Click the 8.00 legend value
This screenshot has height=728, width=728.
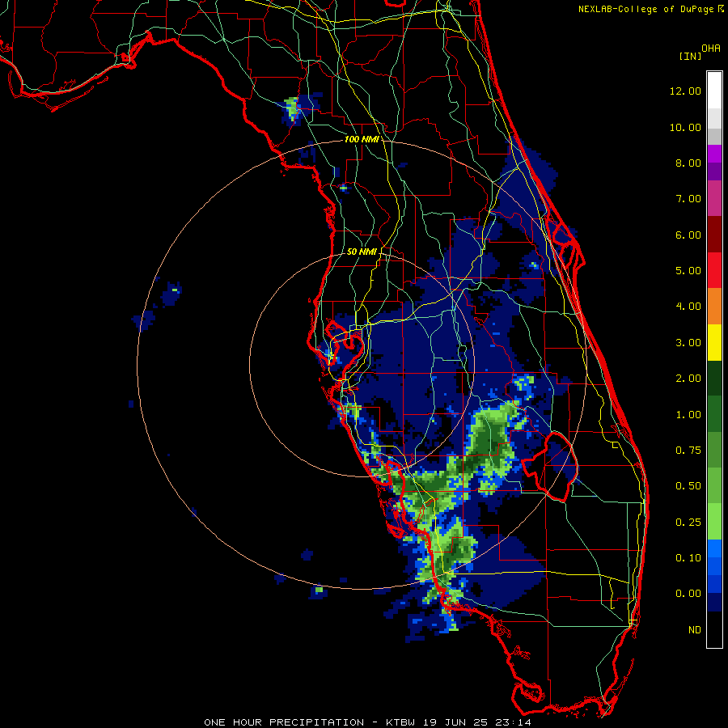point(688,163)
